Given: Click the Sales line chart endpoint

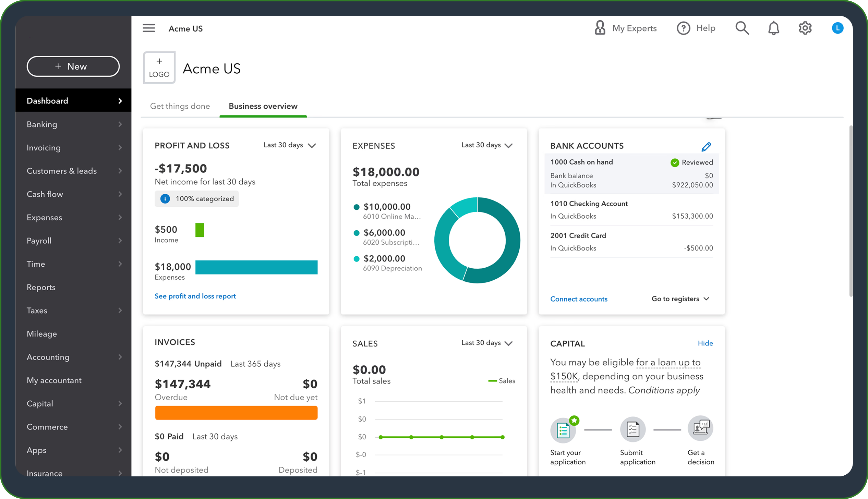Looking at the screenshot, I should (x=503, y=437).
